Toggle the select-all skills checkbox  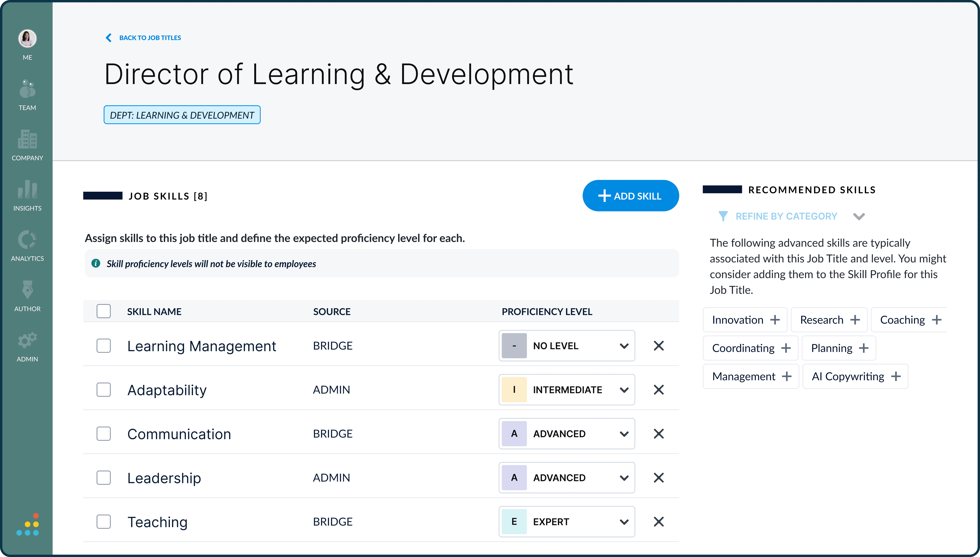104,311
